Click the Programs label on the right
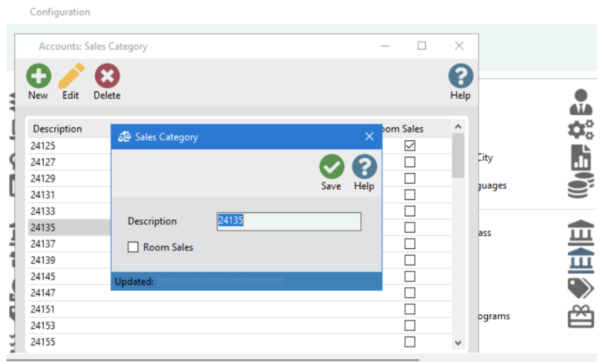Image resolution: width=602 pixels, height=364 pixels. pos(494,316)
